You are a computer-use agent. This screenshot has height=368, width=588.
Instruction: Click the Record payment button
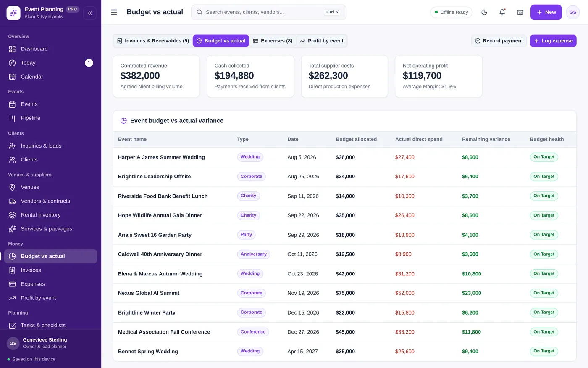pyautogui.click(x=499, y=41)
